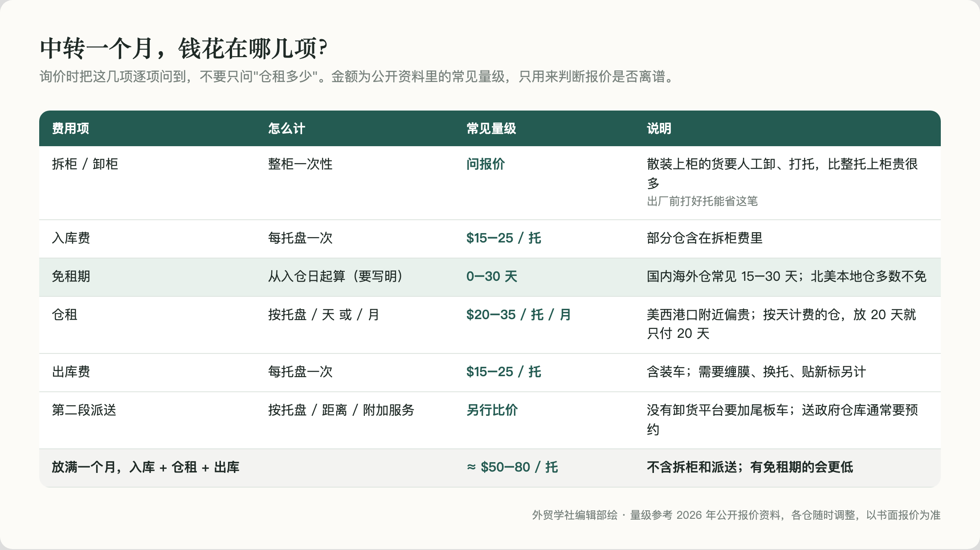
Task: Click the total '≈ $50–80 / 托'
Action: [x=512, y=467]
